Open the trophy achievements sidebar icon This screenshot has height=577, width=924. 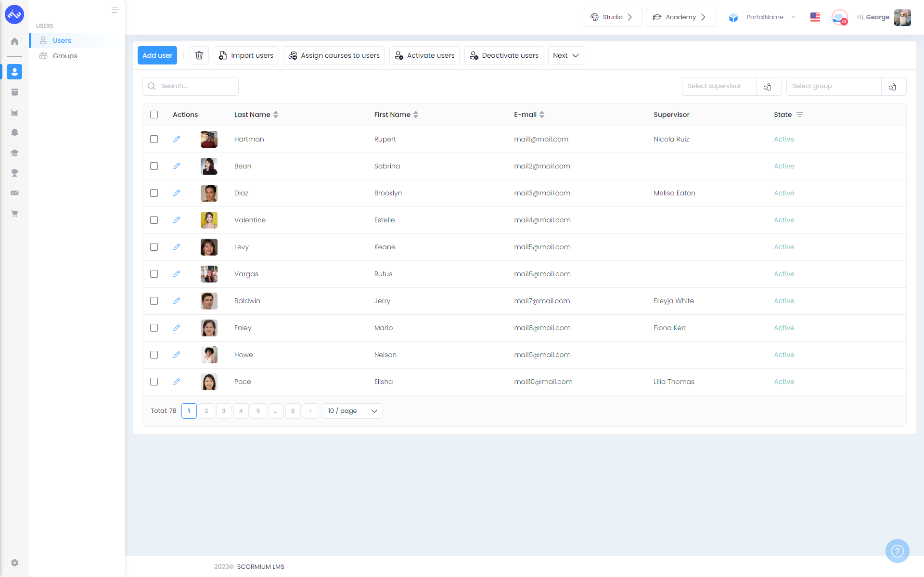coord(14,173)
